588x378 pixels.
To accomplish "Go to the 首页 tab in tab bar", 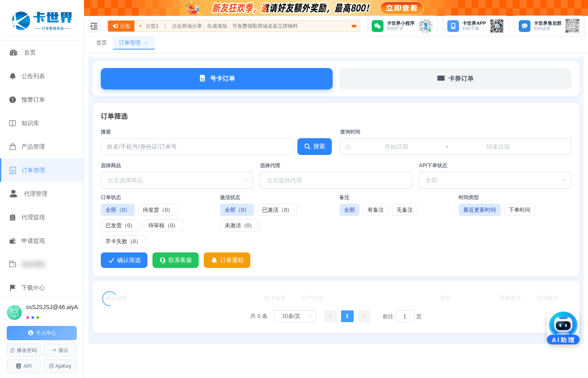I will 102,43.
